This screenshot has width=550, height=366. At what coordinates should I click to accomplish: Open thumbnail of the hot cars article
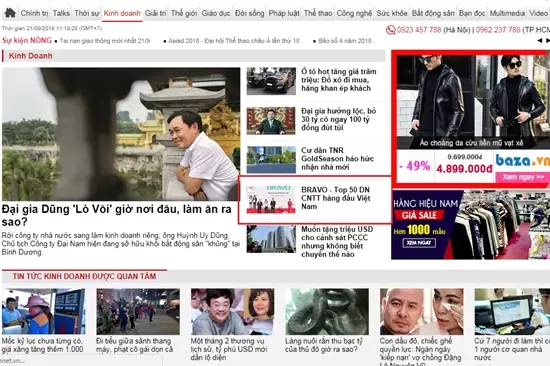point(271,81)
